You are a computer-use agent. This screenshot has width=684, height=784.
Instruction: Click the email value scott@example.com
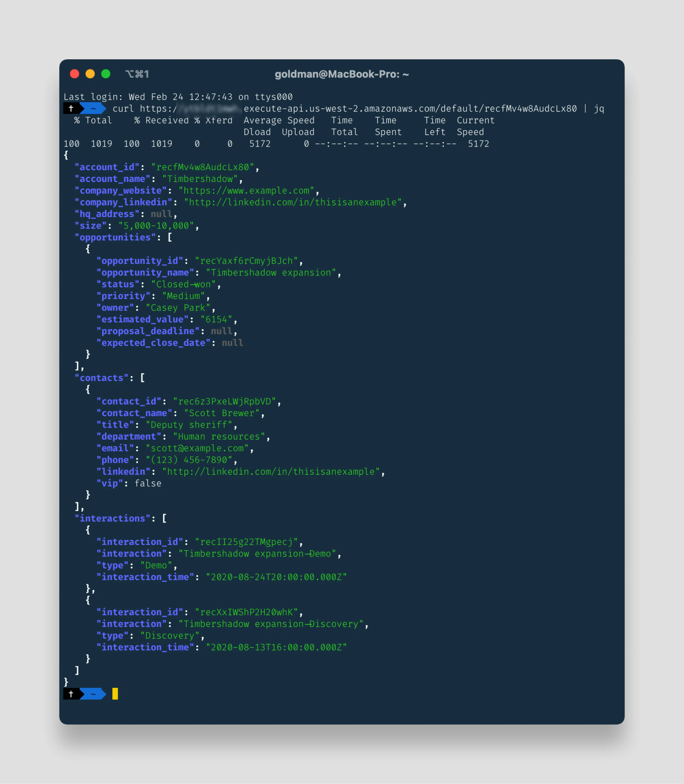(x=197, y=449)
